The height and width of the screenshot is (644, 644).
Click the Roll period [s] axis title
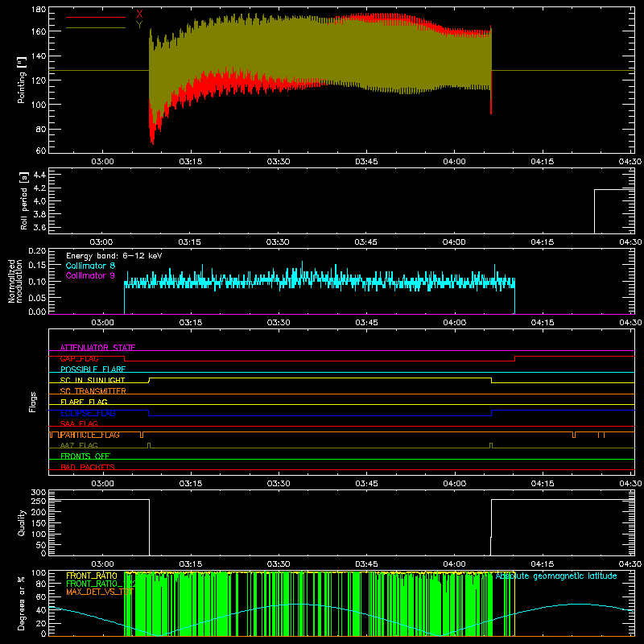coord(23,200)
